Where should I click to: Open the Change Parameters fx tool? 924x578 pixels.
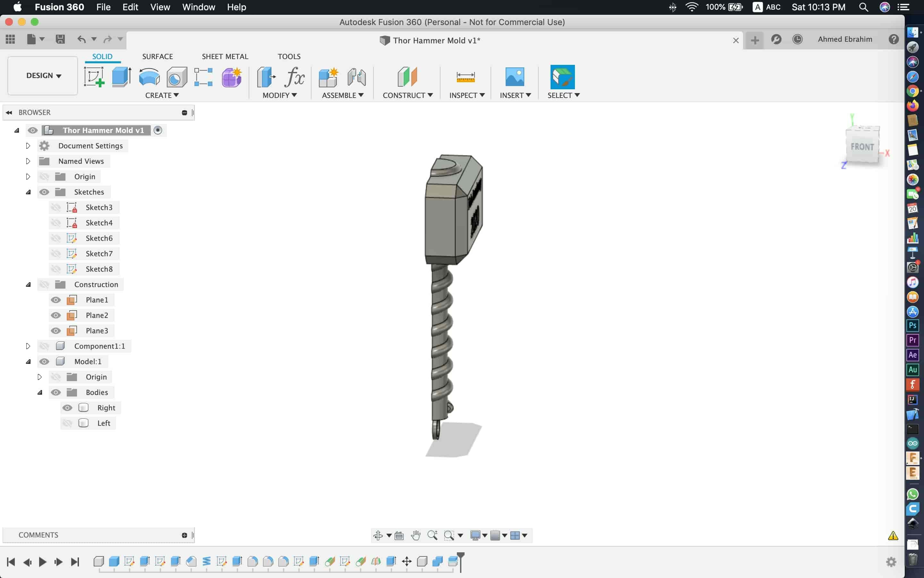click(x=295, y=76)
